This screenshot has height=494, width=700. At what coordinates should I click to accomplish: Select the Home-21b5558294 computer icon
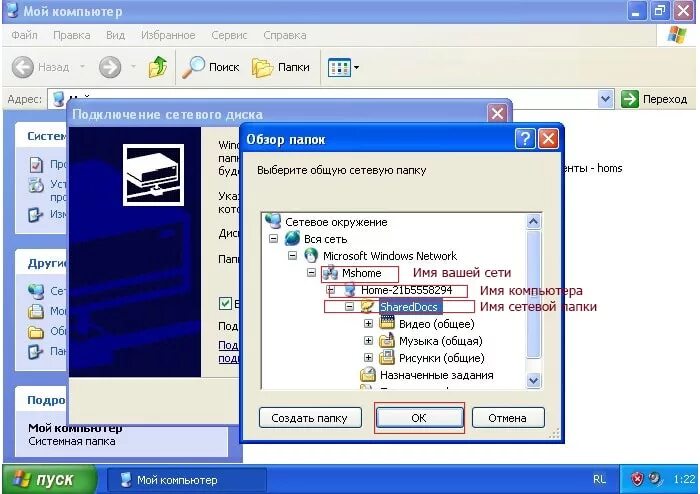click(349, 290)
